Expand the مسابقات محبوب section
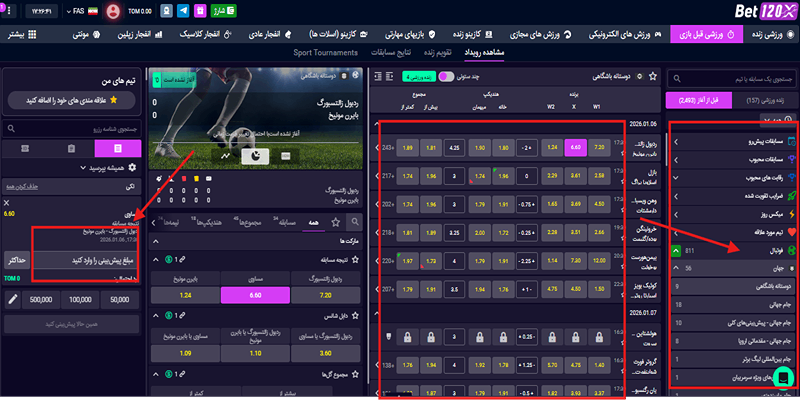The image size is (800, 400). point(732,159)
